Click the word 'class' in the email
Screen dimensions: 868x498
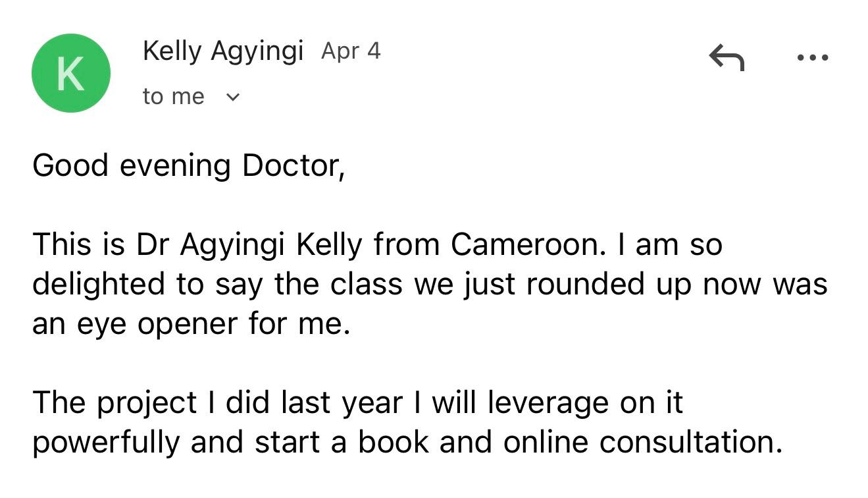[x=366, y=284]
